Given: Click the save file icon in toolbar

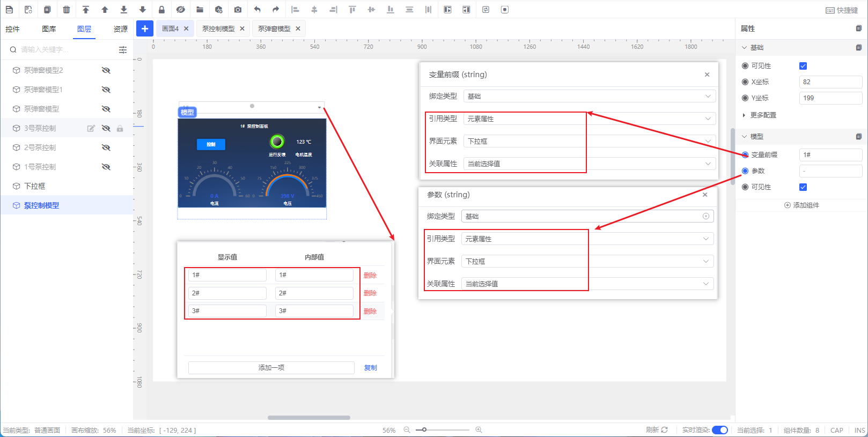Looking at the screenshot, I should [x=9, y=10].
